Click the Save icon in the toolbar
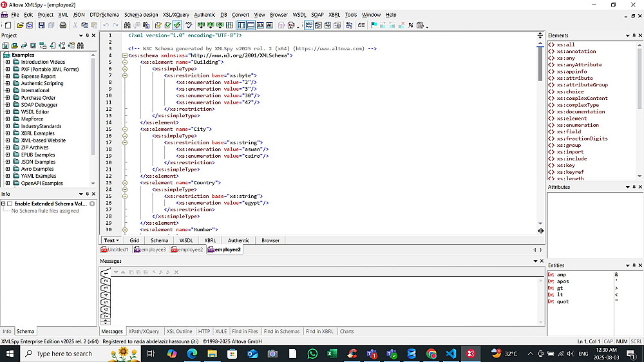Viewport: 644px width, 362px height. click(x=42, y=25)
